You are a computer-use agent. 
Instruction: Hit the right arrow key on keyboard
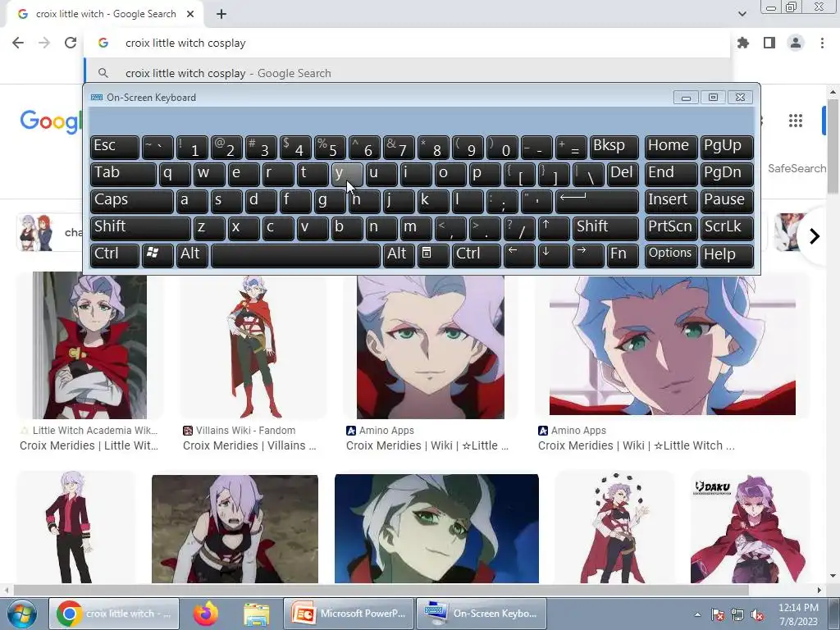[x=588, y=255]
